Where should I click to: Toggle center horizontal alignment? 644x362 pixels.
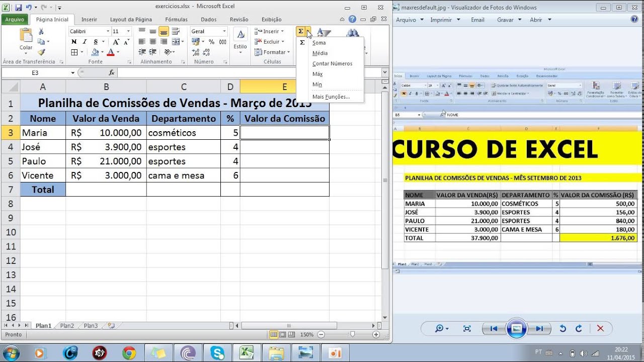tap(153, 42)
